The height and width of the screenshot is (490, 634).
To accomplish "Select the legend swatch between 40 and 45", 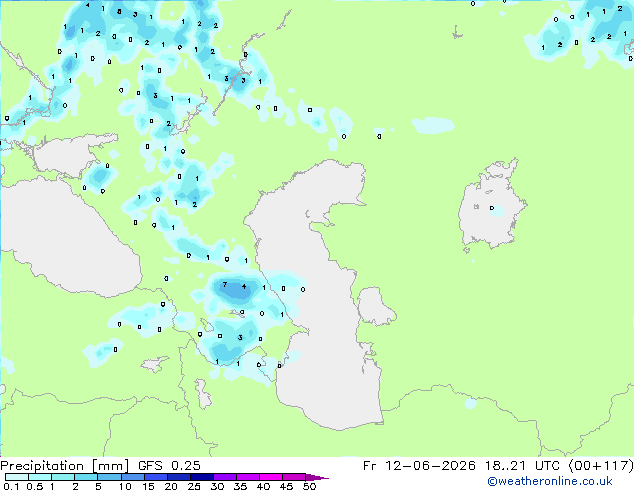I will click(271, 477).
